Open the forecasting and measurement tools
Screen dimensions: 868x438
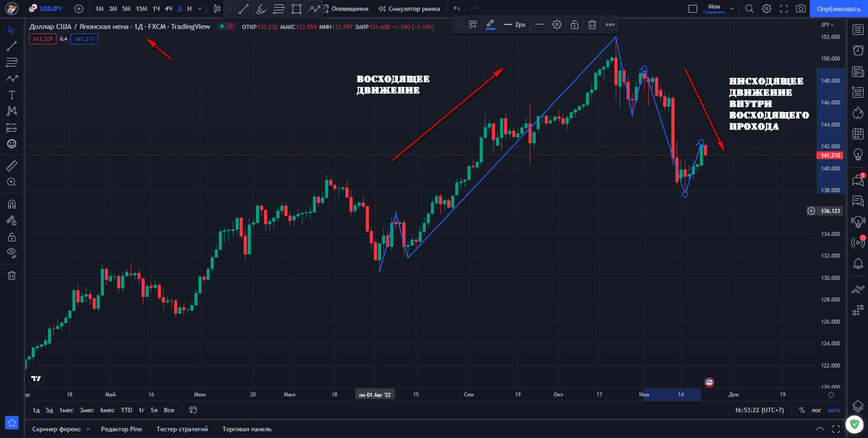[x=12, y=127]
